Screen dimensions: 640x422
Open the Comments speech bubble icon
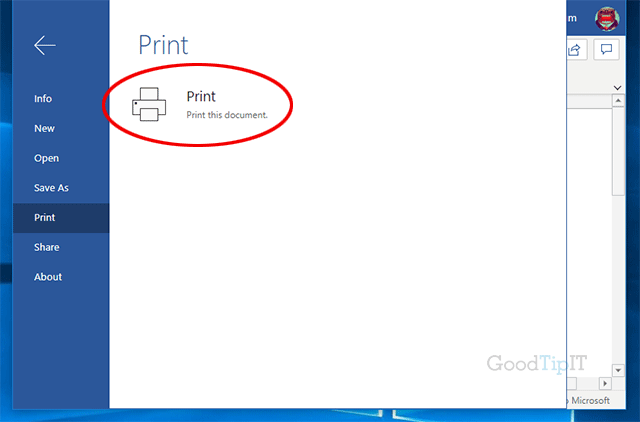click(x=606, y=50)
